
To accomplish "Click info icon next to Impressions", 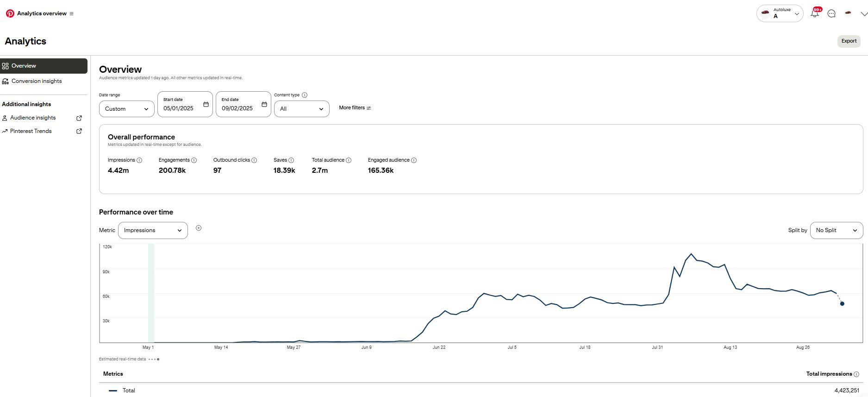I will coord(139,160).
